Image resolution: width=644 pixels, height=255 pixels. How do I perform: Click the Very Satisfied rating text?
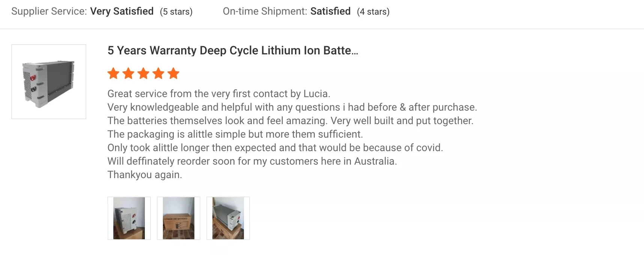click(122, 11)
